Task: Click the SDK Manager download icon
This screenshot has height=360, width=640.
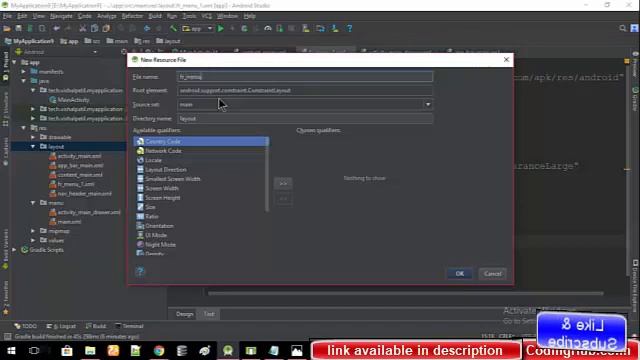Action: (x=335, y=29)
